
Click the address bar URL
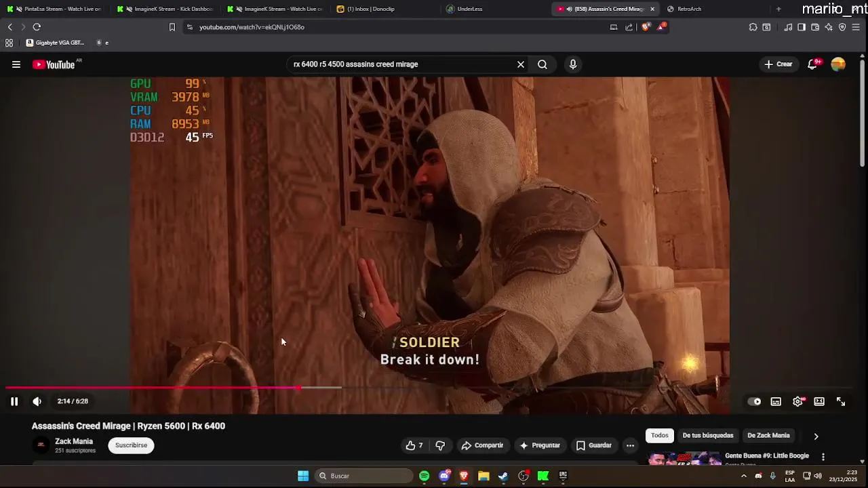point(252,27)
